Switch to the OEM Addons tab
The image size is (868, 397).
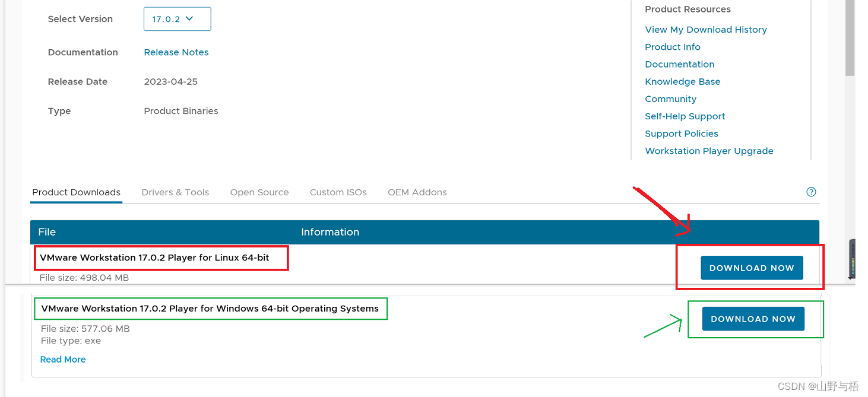[417, 192]
